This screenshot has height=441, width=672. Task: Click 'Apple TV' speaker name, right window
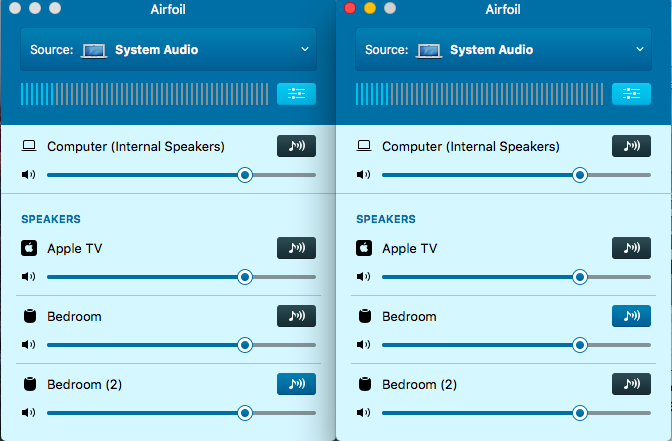pyautogui.click(x=410, y=249)
